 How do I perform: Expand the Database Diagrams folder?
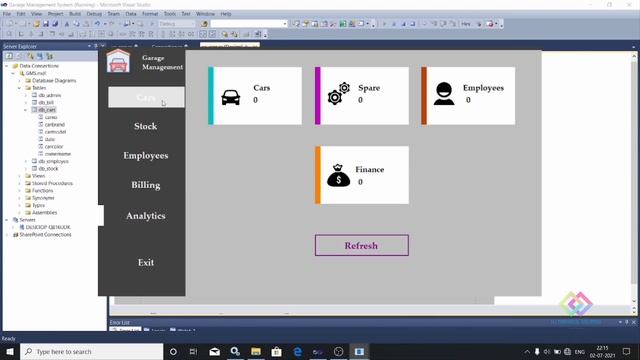pyautogui.click(x=20, y=80)
